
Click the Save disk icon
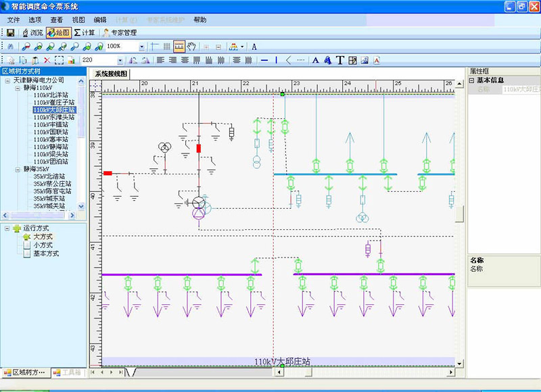click(10, 32)
